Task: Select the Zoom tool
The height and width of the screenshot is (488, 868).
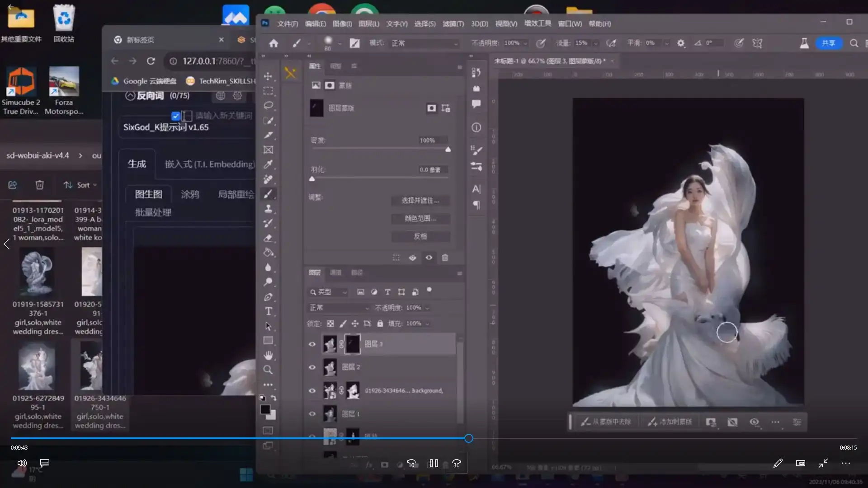Action: click(x=269, y=370)
